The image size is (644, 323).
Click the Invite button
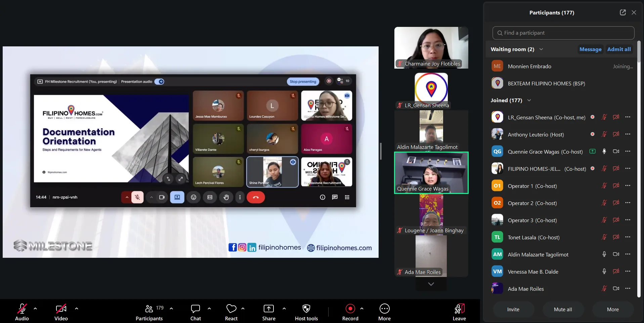(513, 309)
